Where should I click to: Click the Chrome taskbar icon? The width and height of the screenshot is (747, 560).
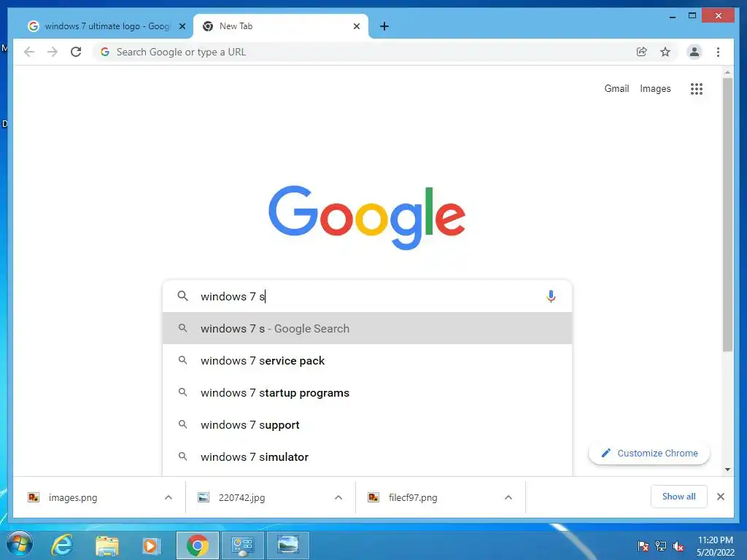[x=197, y=545]
